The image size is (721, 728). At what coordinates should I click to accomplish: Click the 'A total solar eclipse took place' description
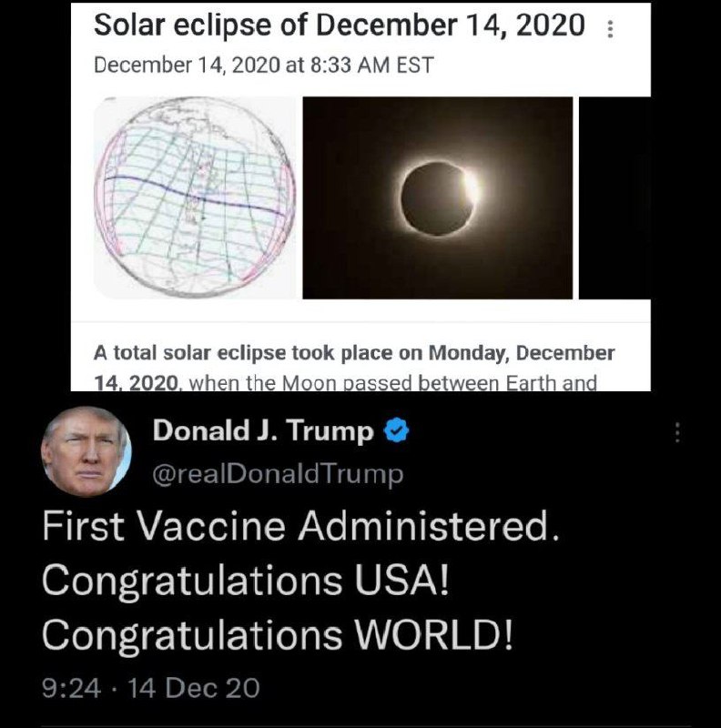(354, 368)
